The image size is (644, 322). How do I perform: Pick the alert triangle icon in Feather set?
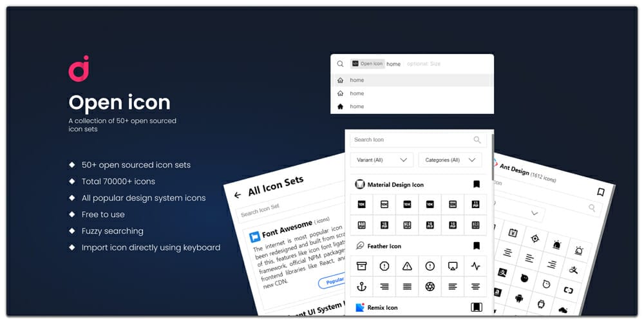coord(407,266)
